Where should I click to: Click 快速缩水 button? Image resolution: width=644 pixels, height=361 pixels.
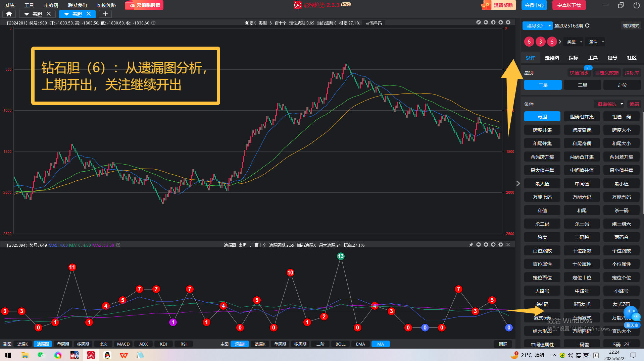[x=579, y=73]
